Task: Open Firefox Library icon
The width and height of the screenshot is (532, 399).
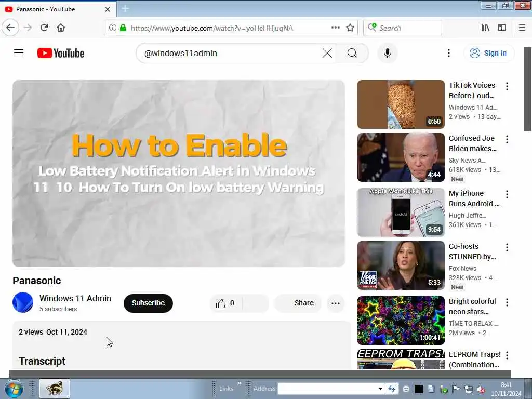Action: pos(485,28)
